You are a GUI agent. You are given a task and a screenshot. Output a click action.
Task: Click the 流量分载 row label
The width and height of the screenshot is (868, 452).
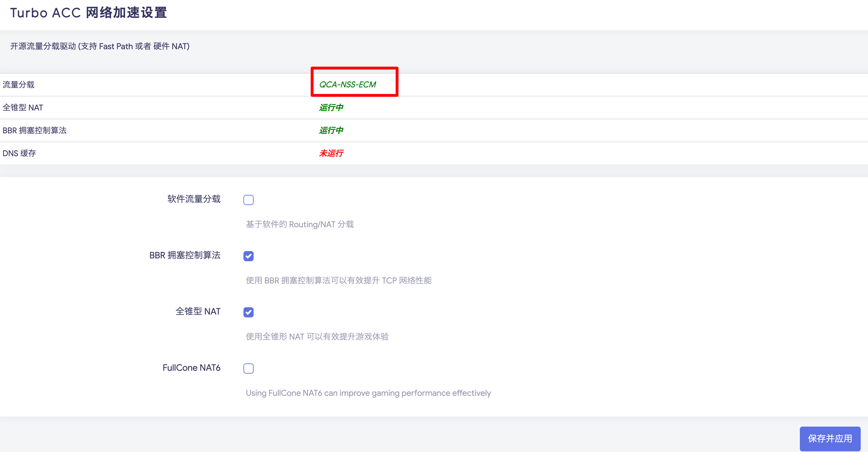point(18,85)
